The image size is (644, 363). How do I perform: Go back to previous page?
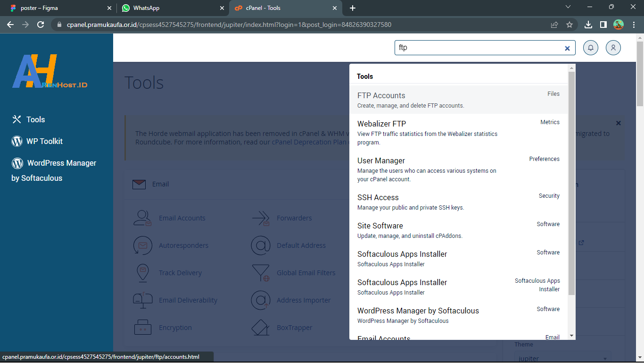tap(10, 25)
